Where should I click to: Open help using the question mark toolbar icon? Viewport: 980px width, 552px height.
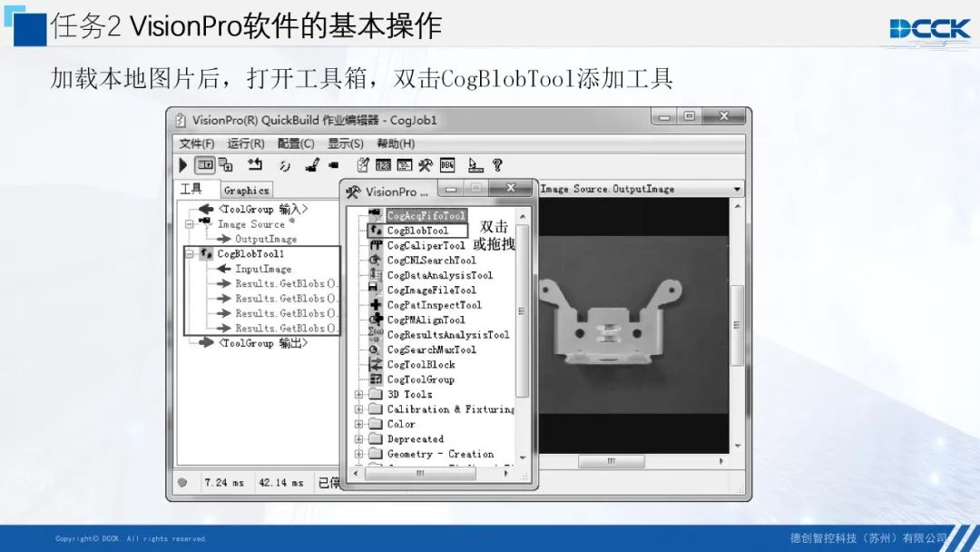[495, 164]
